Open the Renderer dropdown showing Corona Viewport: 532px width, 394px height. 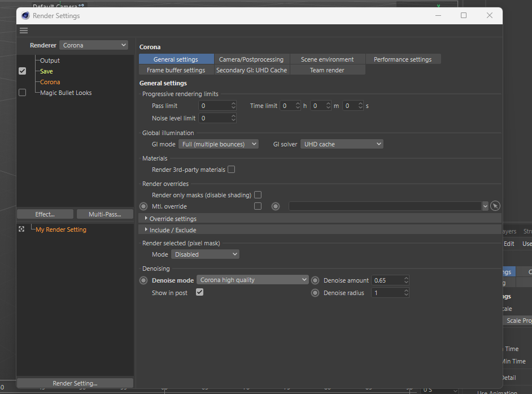[94, 45]
